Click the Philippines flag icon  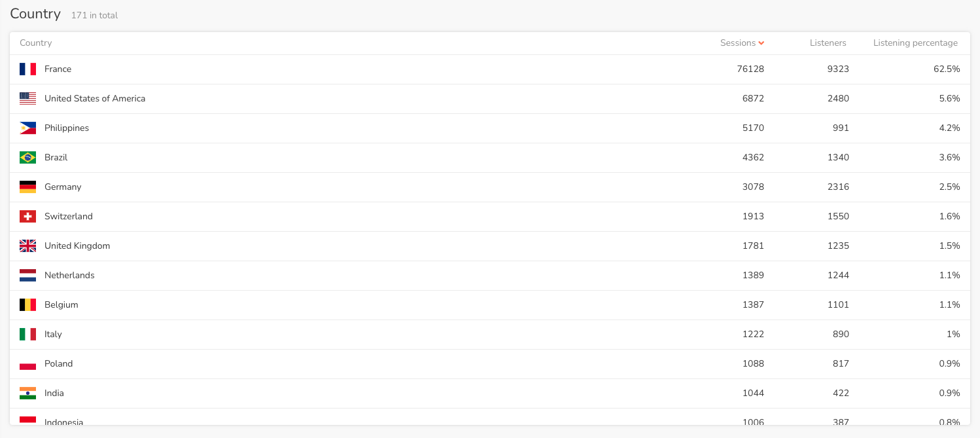coord(27,128)
